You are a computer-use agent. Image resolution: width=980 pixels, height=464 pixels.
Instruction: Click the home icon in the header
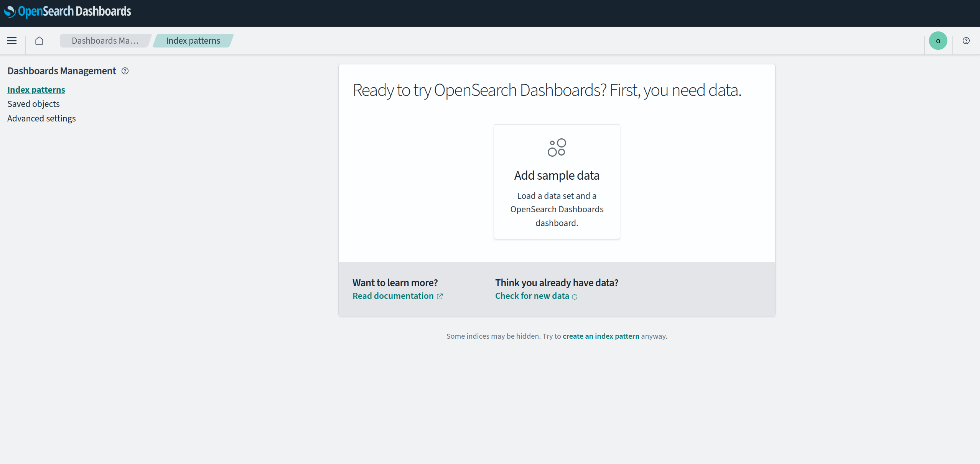39,41
